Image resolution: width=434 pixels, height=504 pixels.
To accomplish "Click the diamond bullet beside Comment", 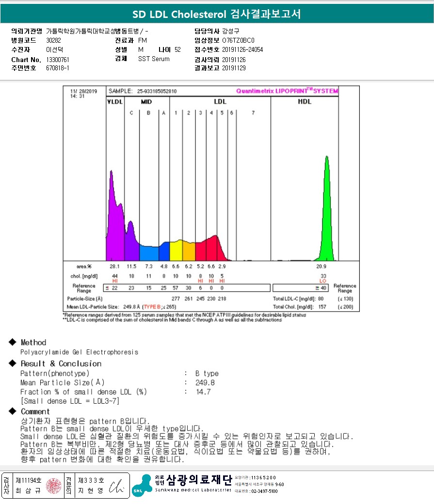I will click(13, 411).
